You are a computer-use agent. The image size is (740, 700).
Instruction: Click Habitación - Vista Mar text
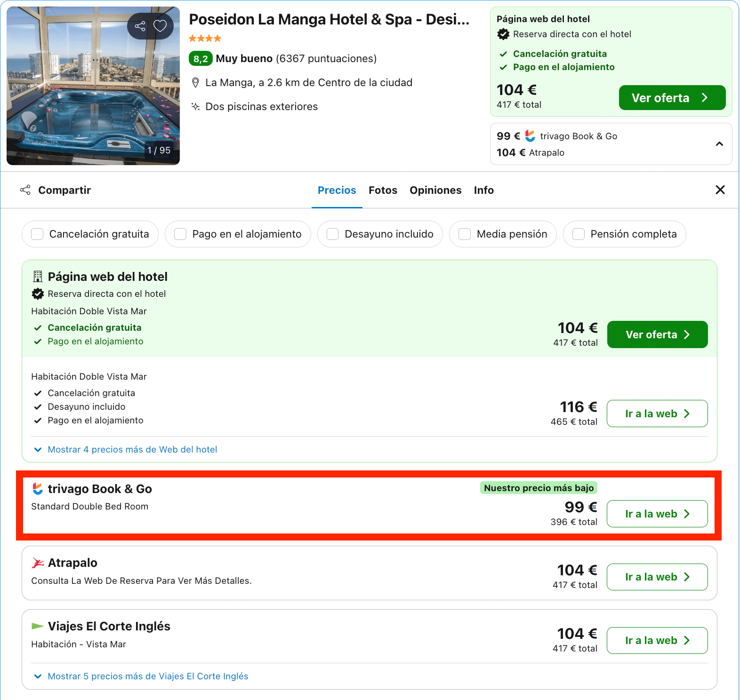pos(79,644)
